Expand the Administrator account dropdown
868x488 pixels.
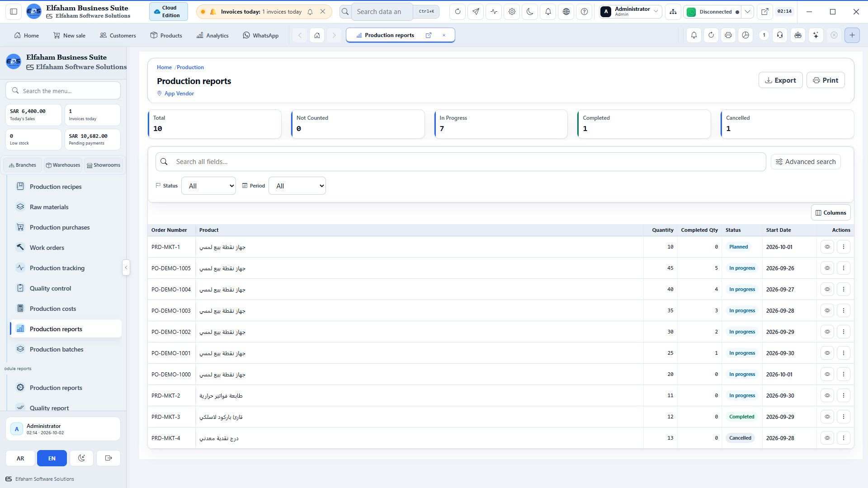631,12
